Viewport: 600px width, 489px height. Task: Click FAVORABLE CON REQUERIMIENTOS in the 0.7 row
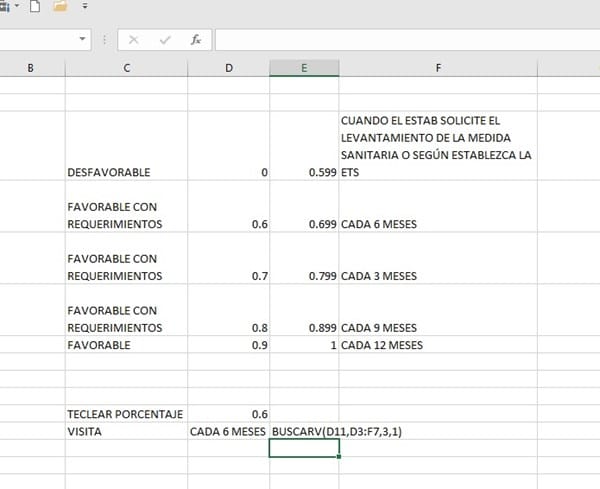[127, 258]
